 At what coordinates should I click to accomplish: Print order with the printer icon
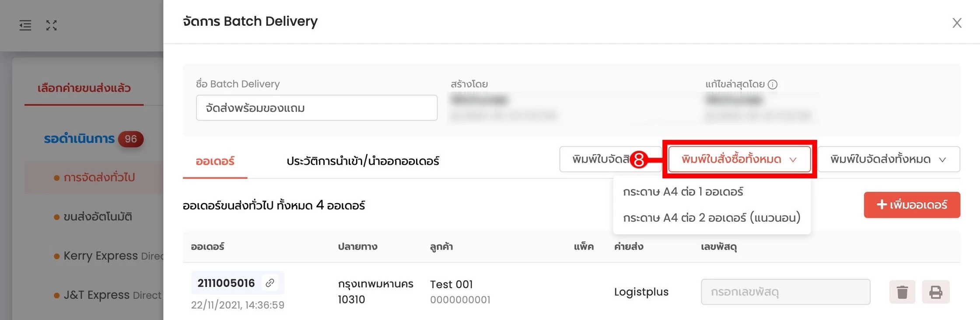pos(936,292)
